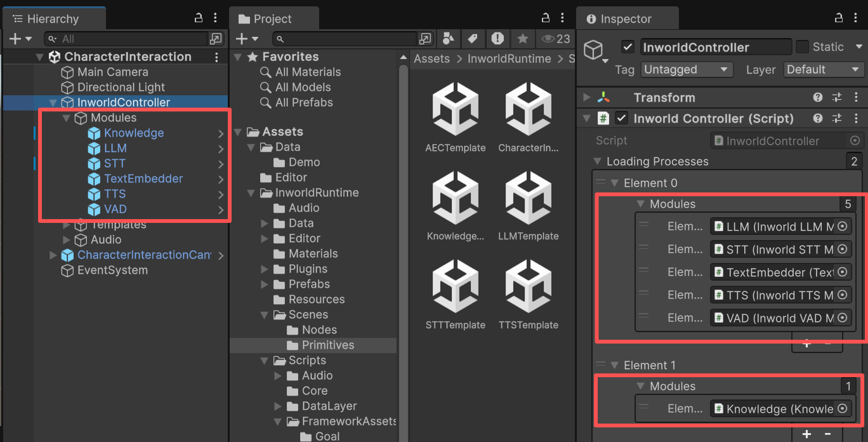Click Assets in breadcrumb path
Image resolution: width=868 pixels, height=442 pixels.
(431, 59)
